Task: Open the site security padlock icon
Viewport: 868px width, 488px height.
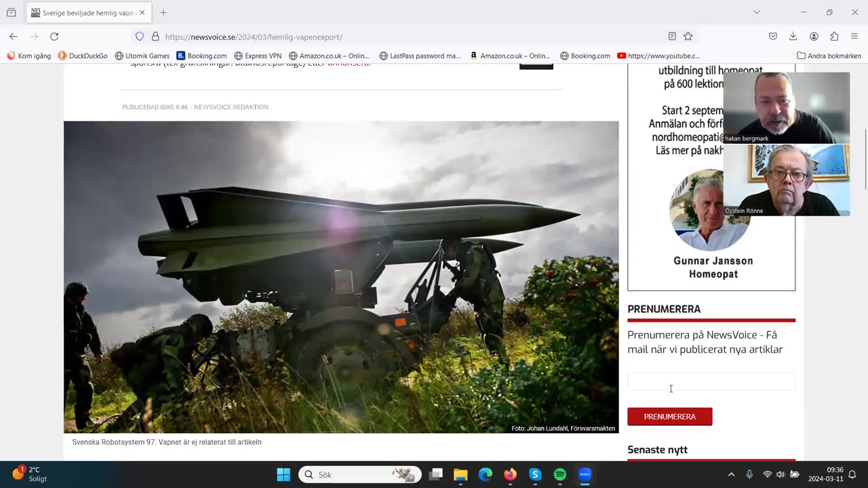Action: (155, 37)
